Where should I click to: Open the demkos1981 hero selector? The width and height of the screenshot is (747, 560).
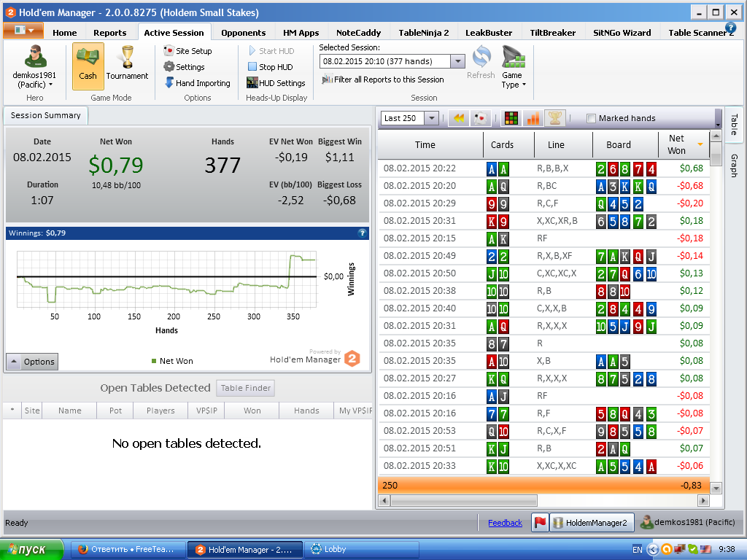pyautogui.click(x=34, y=67)
